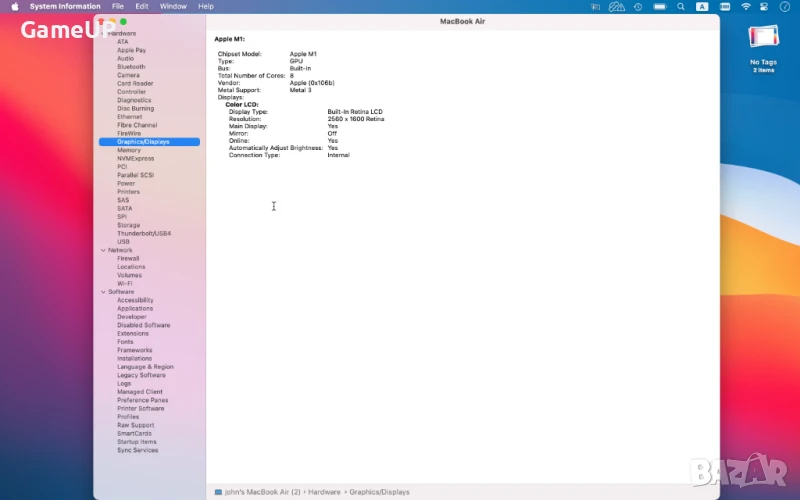Click the Time Machine menu bar icon
800x500 pixels.
(x=638, y=6)
